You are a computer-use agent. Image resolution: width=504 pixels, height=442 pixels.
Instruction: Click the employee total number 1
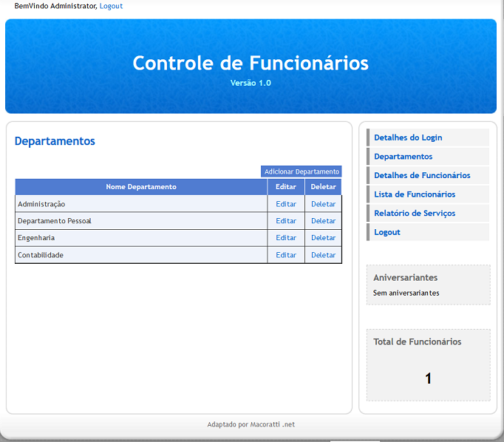pos(428,378)
